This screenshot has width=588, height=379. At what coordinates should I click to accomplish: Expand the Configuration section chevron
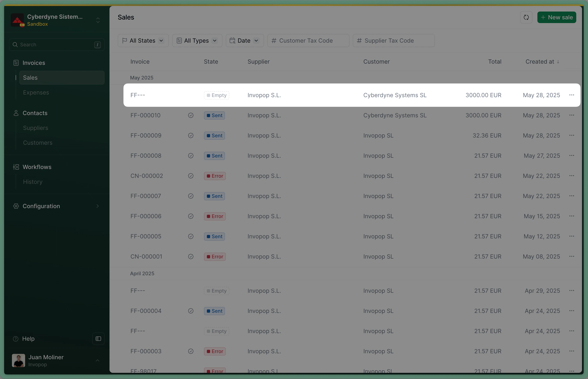coord(98,206)
